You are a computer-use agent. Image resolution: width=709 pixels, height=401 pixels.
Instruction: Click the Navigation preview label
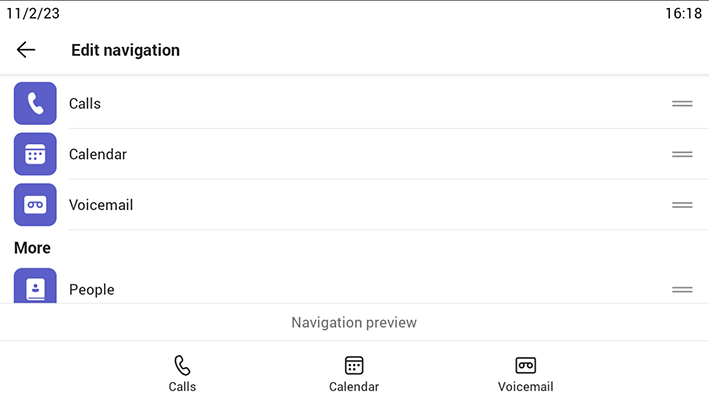pos(354,322)
